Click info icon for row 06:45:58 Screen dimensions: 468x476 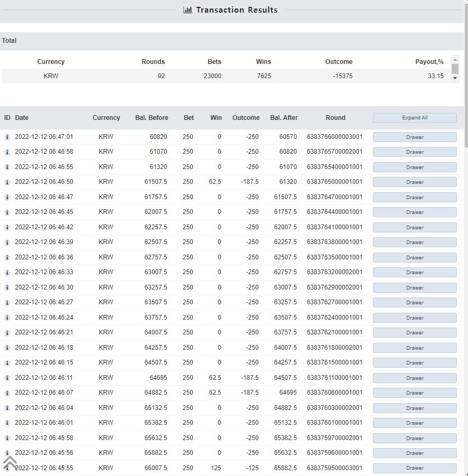coord(7,438)
